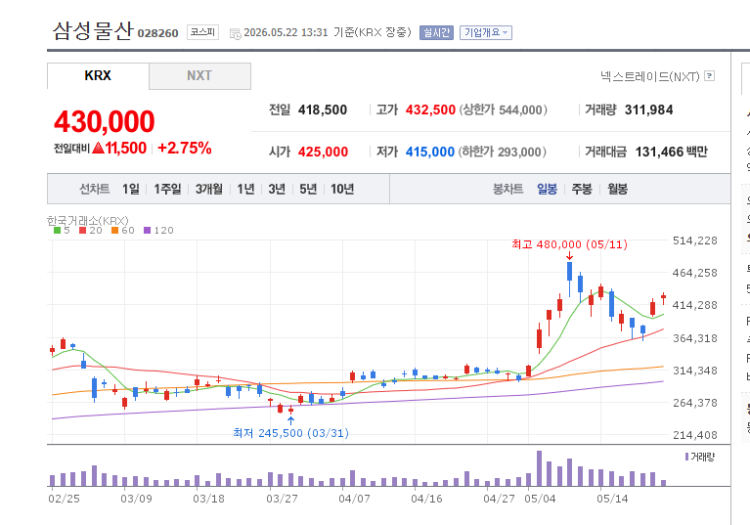Open the NXT help question-mark icon
Viewport: 750px width, 525px height.
point(709,76)
